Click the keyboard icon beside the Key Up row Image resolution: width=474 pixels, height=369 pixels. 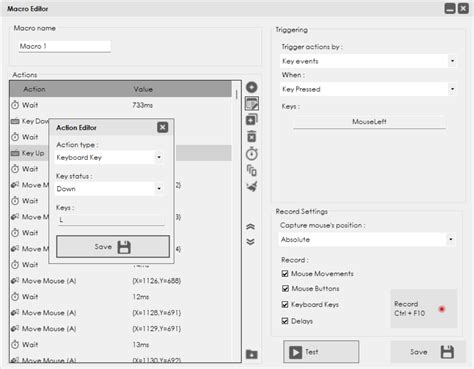tap(15, 153)
